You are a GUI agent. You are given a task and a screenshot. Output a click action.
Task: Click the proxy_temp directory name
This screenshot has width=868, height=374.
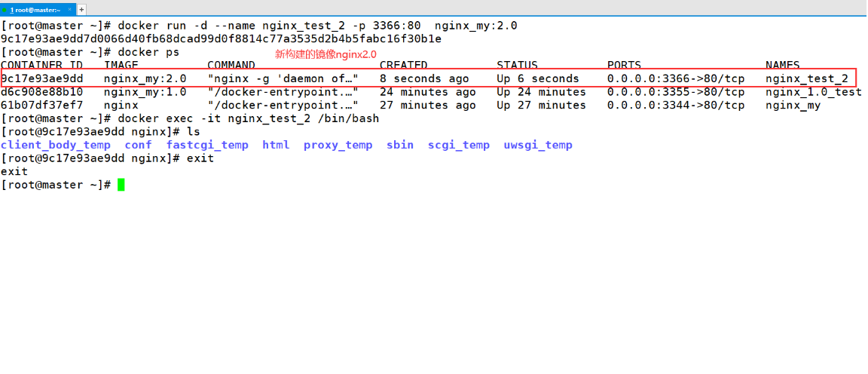338,146
